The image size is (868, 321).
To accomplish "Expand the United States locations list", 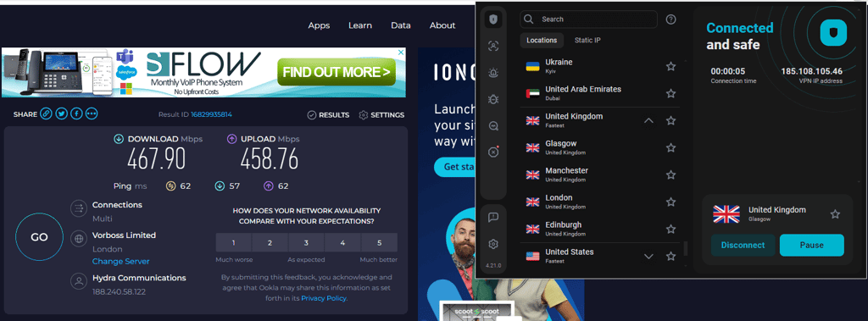I will pyautogui.click(x=648, y=257).
